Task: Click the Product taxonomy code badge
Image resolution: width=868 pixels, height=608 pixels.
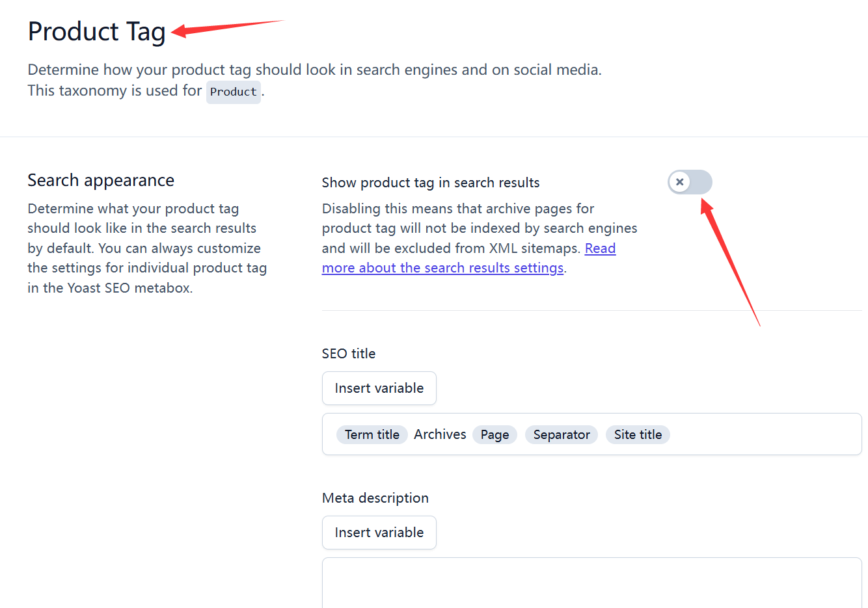Action: [233, 92]
